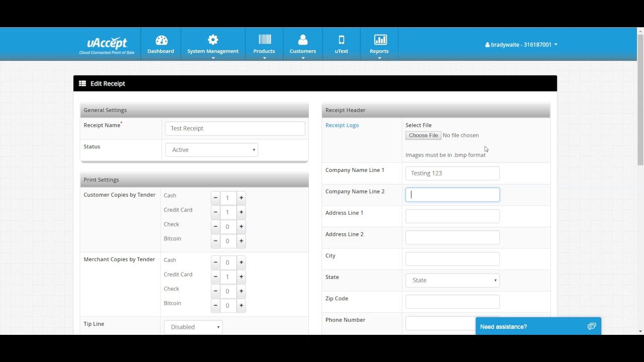This screenshot has height=362, width=644.
Task: Click the Receipt Logo link
Action: [342, 125]
